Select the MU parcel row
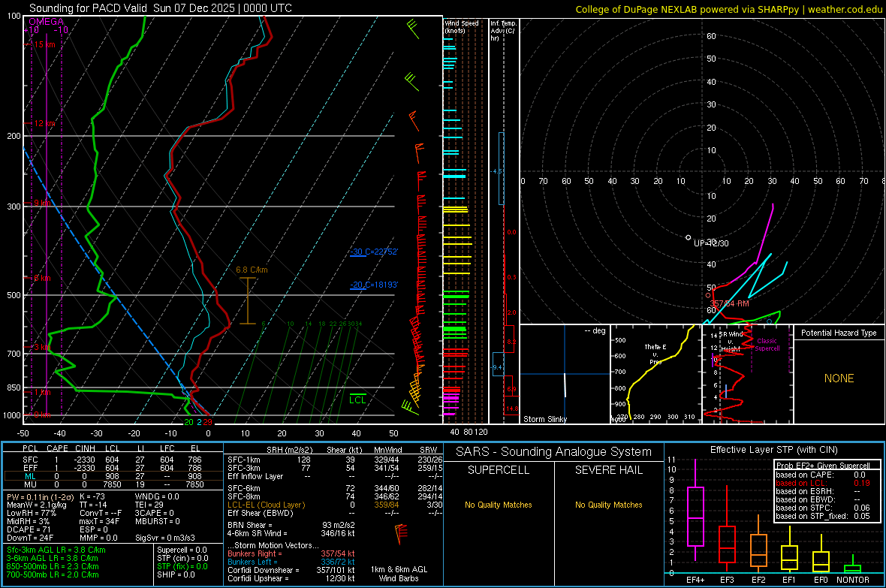 (x=112, y=484)
